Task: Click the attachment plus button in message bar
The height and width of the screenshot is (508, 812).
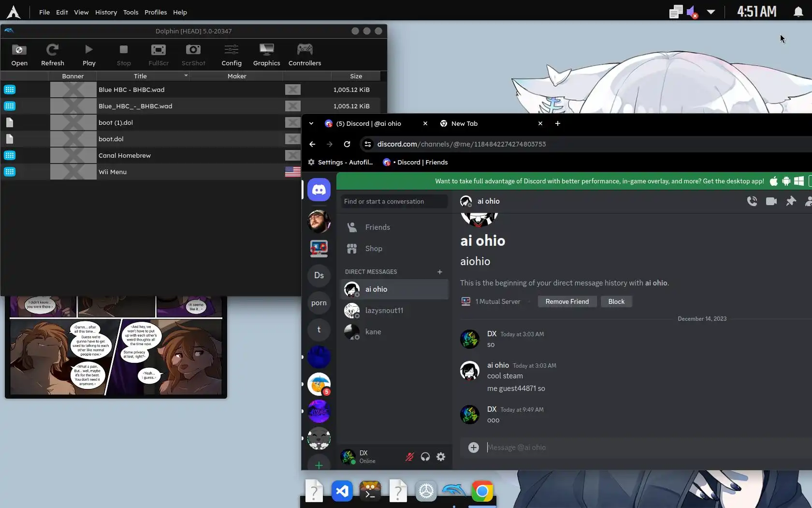Action: 474,448
